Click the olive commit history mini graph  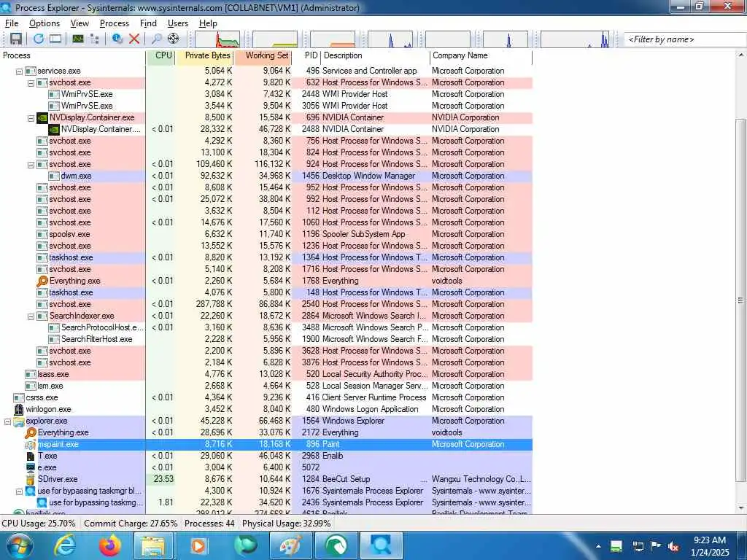pos(275,39)
